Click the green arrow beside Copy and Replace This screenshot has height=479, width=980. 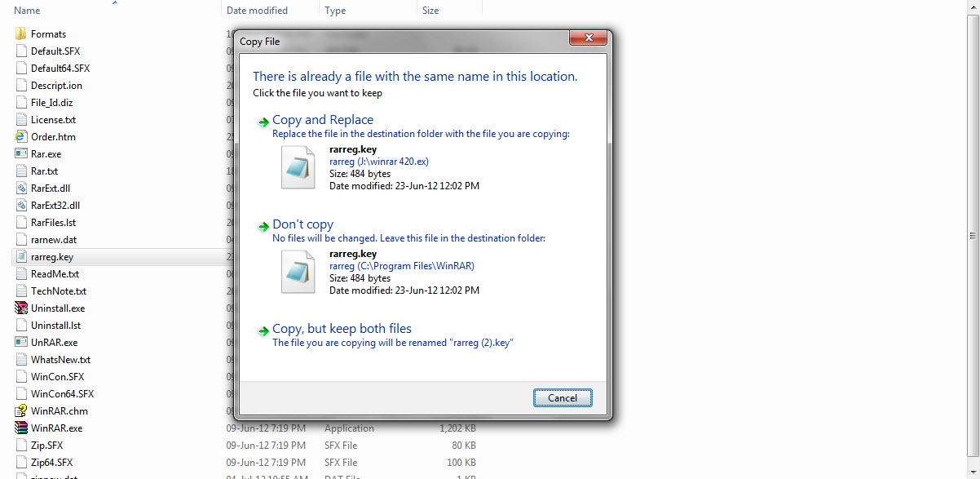tap(263, 122)
